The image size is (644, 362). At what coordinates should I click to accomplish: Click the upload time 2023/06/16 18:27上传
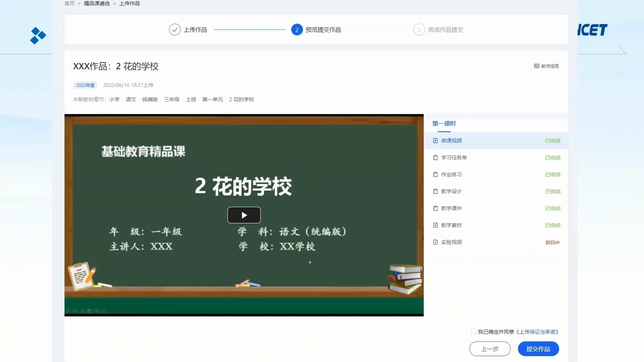pos(128,85)
